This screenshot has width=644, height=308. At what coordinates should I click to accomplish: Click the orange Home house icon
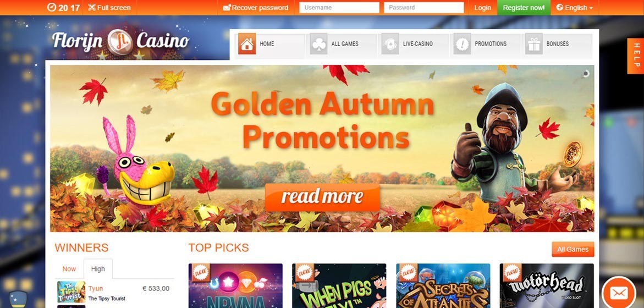tap(247, 44)
